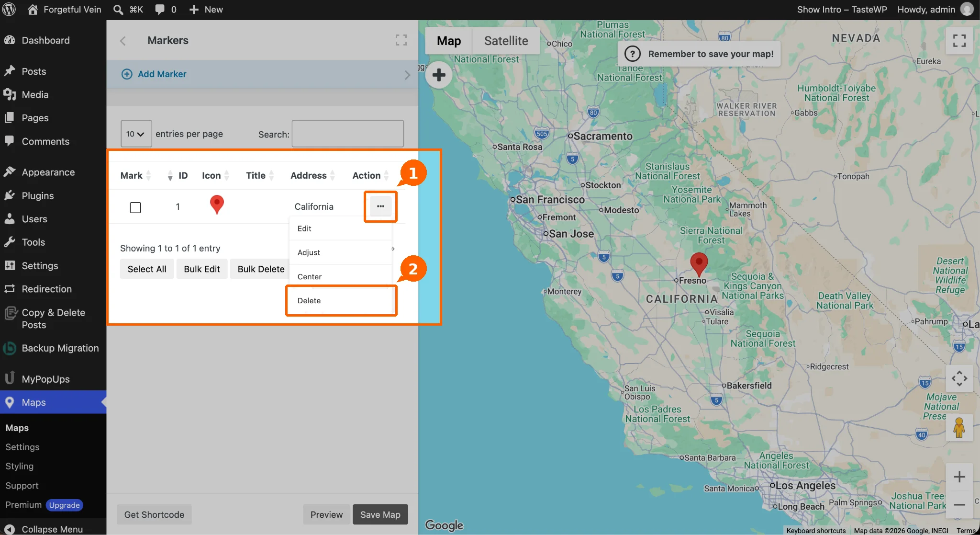Image resolution: width=980 pixels, height=535 pixels.
Task: Open Styling under Maps submenu
Action: tap(20, 466)
